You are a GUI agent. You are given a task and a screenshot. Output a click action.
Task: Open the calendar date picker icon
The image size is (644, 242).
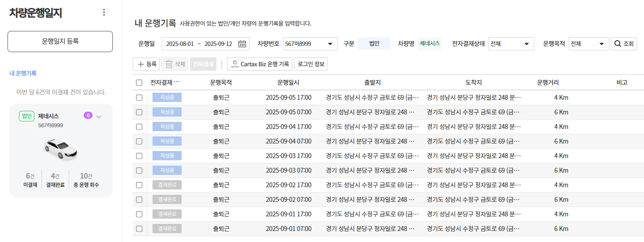pos(242,44)
